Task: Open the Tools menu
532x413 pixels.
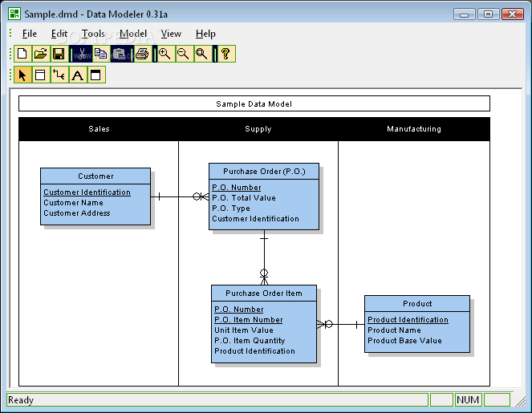Action: click(x=93, y=34)
